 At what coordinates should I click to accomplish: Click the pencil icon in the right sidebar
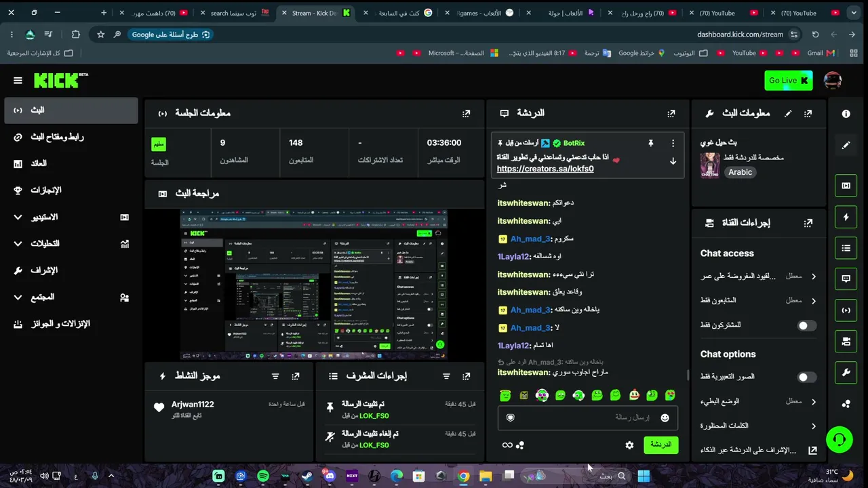pos(846,145)
